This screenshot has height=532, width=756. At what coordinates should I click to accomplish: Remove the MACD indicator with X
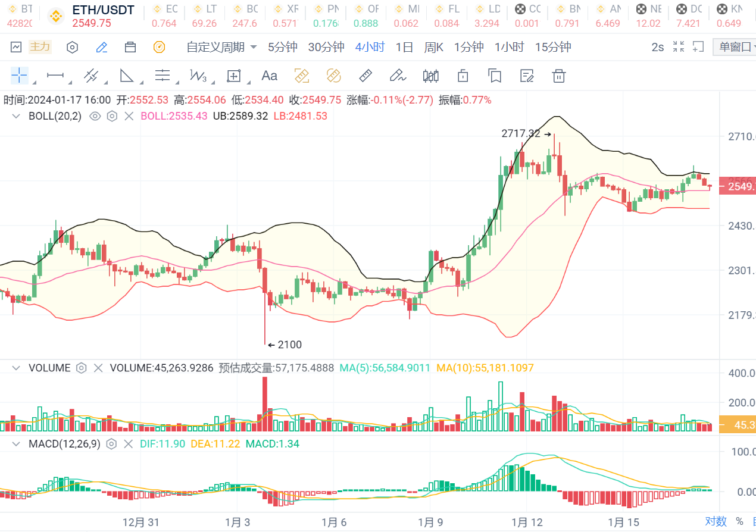pos(129,443)
